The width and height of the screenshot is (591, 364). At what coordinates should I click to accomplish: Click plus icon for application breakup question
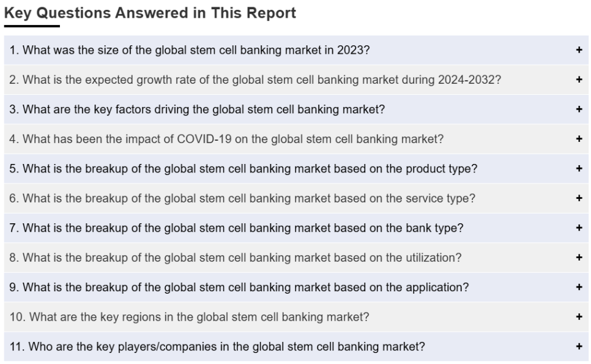(579, 287)
